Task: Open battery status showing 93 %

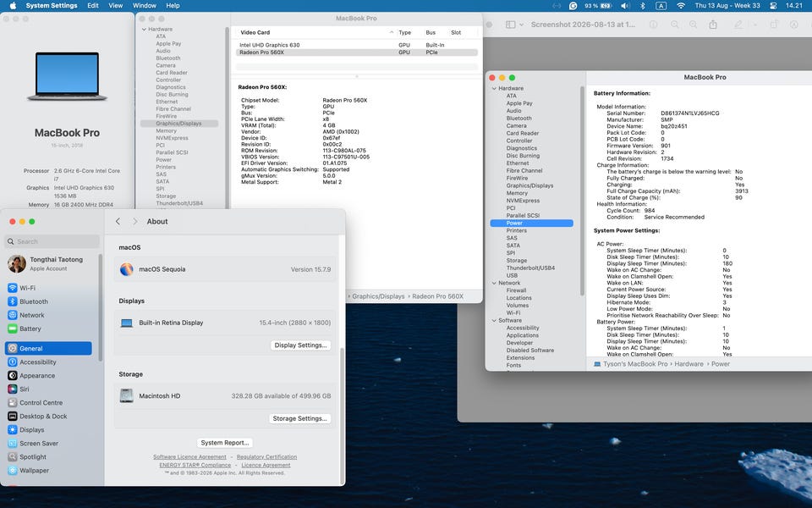Action: click(598, 6)
